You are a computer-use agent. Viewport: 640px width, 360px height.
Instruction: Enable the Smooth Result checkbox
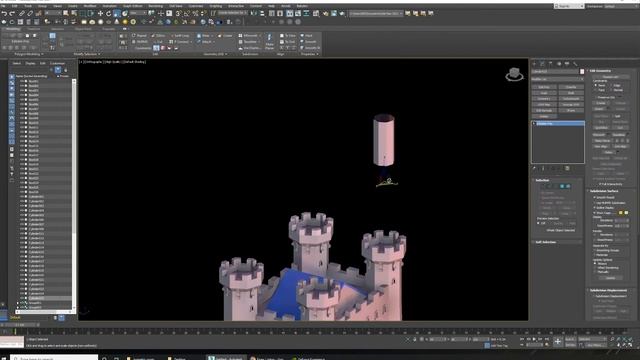pos(595,197)
